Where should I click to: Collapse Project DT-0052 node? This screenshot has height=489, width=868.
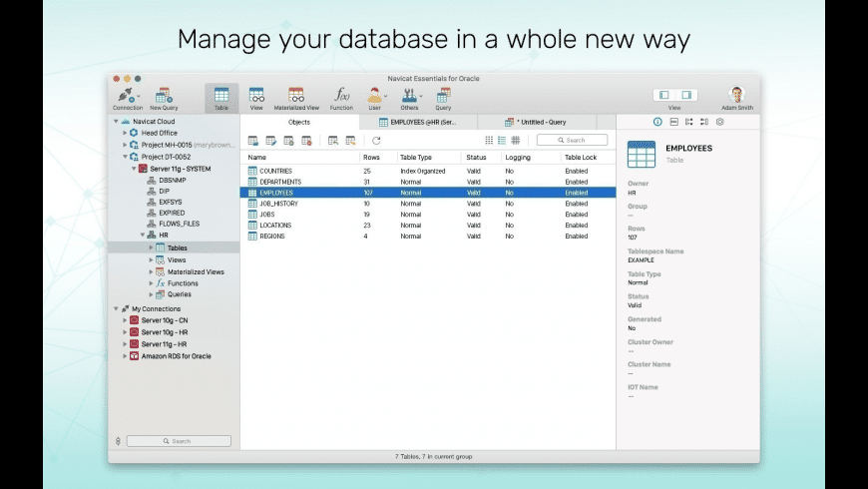pos(125,157)
